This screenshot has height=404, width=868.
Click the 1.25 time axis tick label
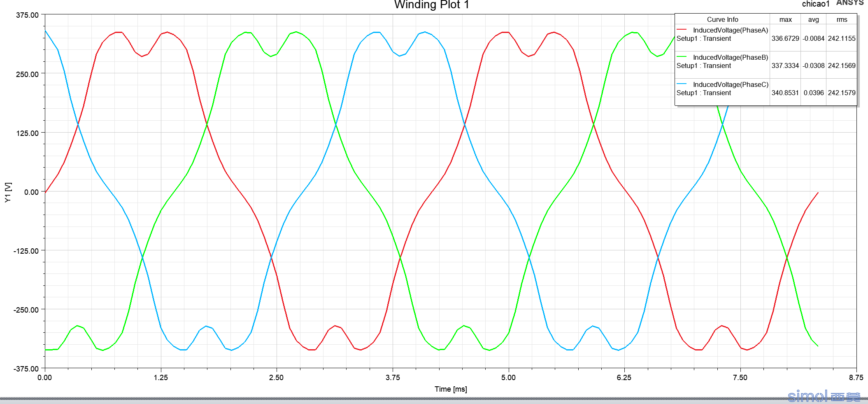(161, 378)
